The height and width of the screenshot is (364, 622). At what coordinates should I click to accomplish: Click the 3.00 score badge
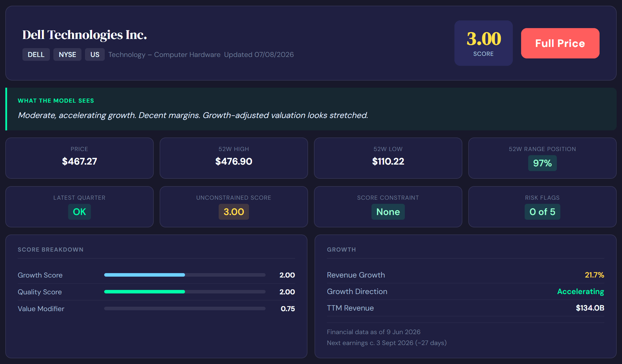pyautogui.click(x=484, y=43)
